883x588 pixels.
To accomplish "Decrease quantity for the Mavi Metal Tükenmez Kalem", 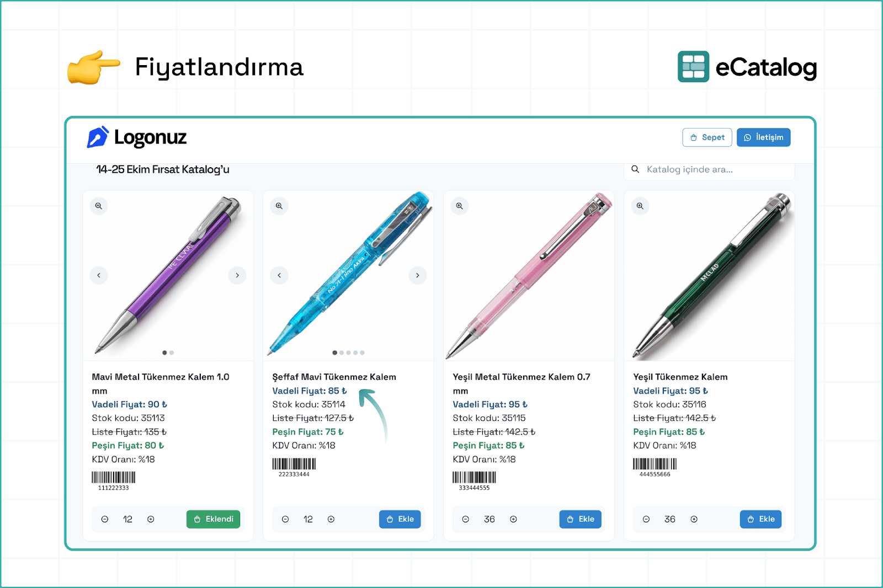I will 105,519.
